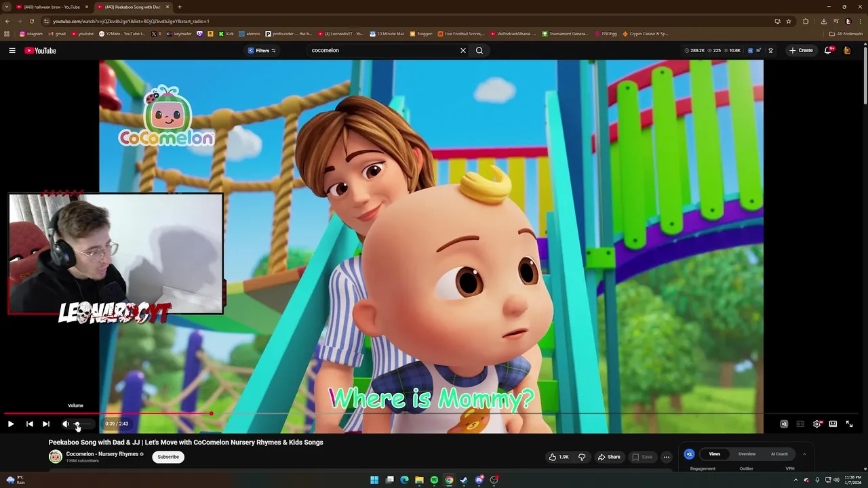Open Spotify from the taskbar
This screenshot has width=868, height=488.
tap(434, 480)
